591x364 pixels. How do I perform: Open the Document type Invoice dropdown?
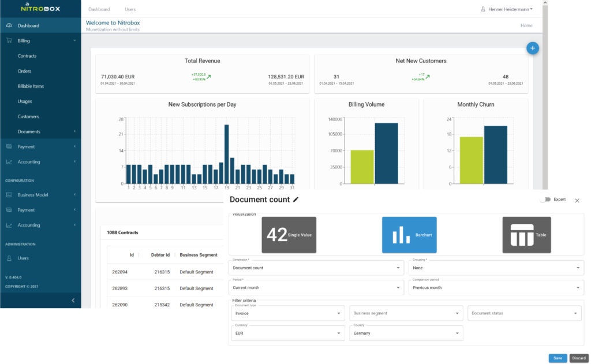pyautogui.click(x=288, y=313)
